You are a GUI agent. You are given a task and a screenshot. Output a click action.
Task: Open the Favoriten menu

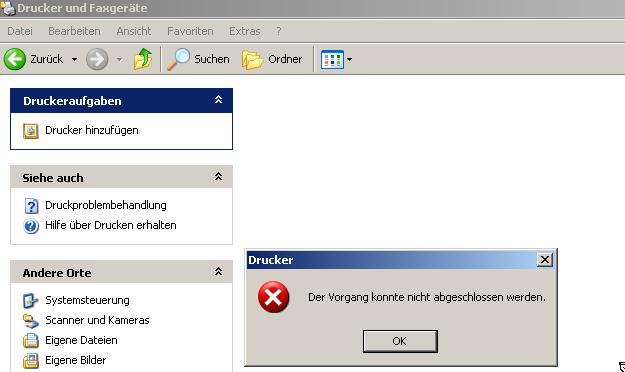pyautogui.click(x=190, y=31)
